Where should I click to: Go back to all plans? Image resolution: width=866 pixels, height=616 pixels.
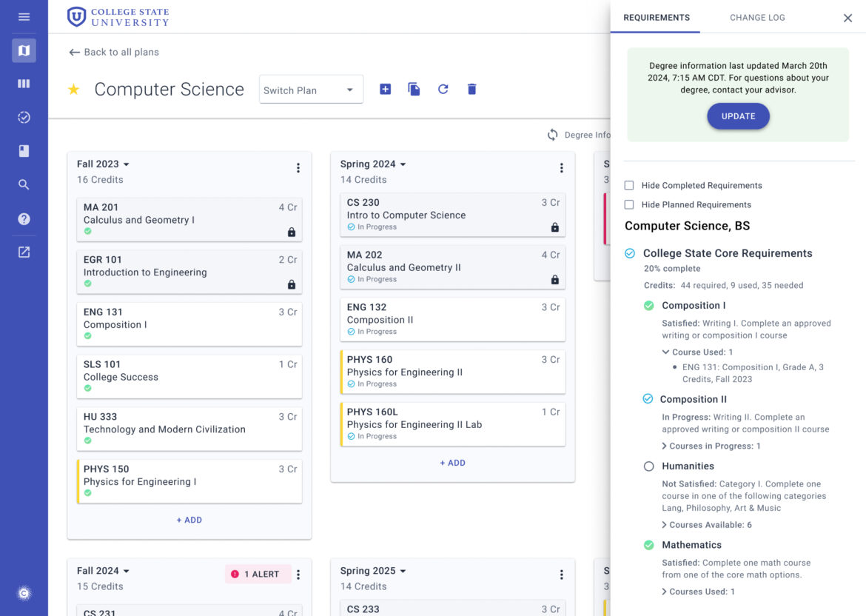(114, 52)
